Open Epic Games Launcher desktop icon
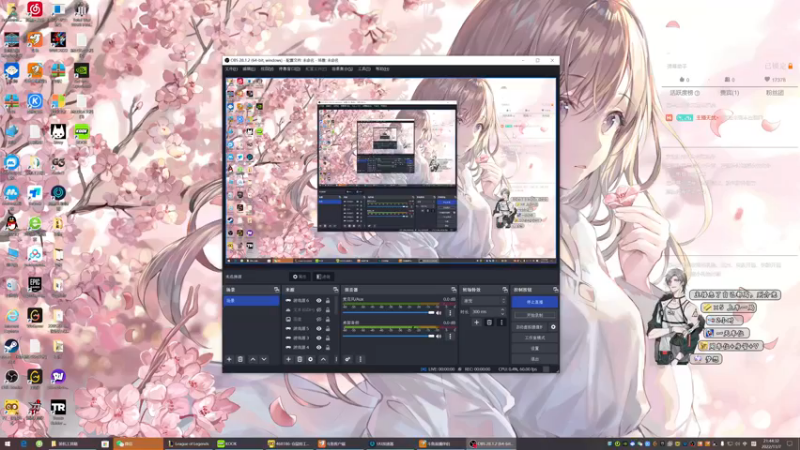The image size is (800, 450). tap(35, 285)
